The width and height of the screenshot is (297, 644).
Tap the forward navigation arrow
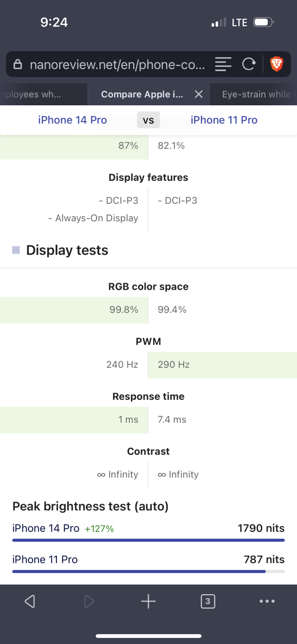[89, 601]
